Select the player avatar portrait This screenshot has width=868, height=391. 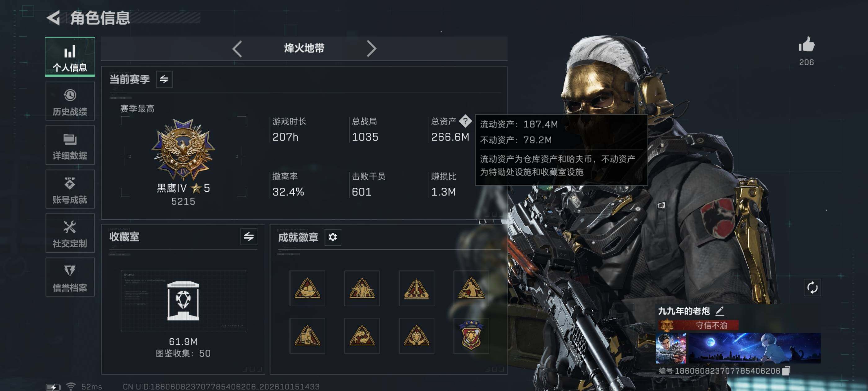click(671, 348)
